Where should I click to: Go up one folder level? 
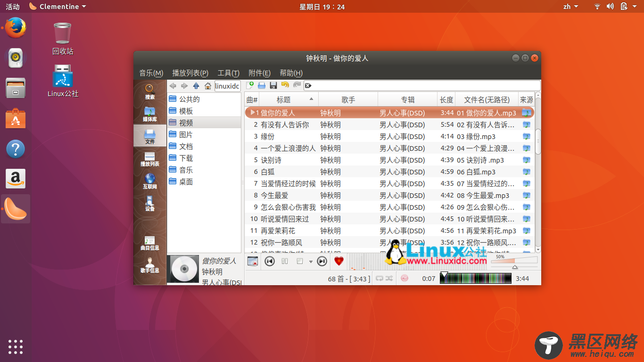coord(196,86)
